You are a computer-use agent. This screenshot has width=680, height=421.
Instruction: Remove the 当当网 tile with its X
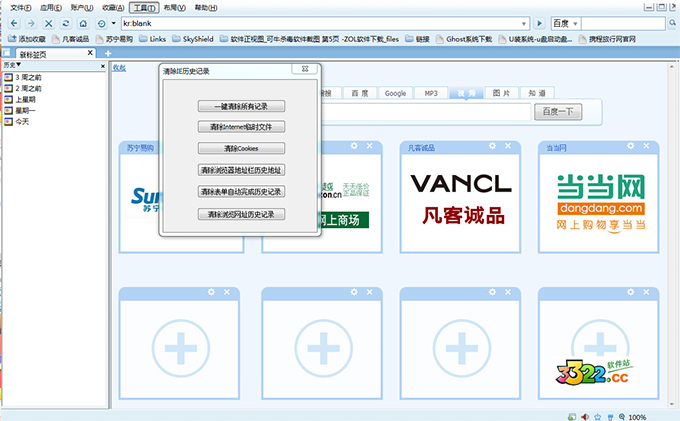(646, 146)
